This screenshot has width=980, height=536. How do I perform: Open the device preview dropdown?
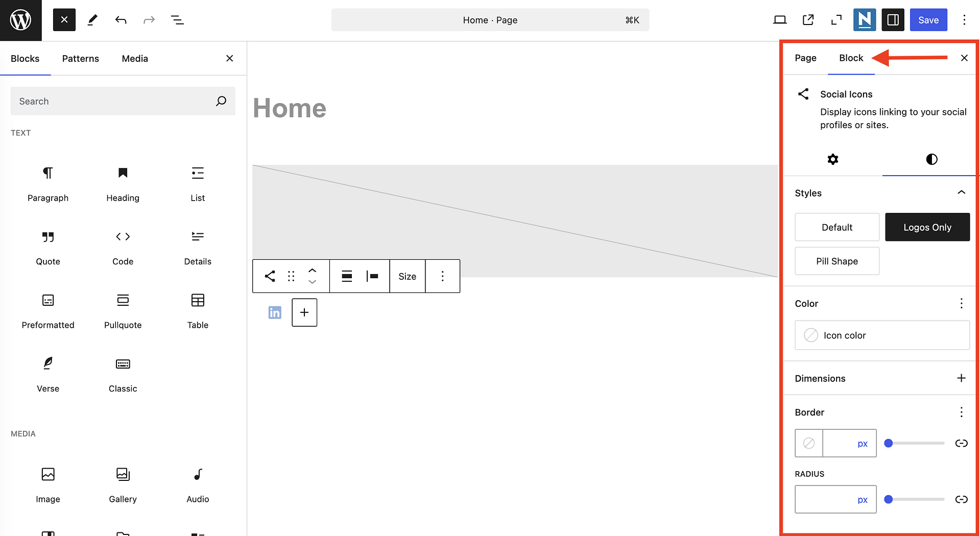pos(780,20)
